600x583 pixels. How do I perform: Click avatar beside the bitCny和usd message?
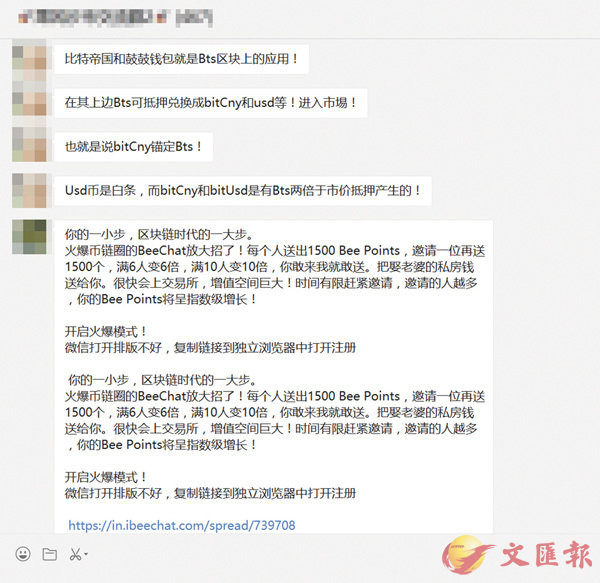(x=29, y=101)
